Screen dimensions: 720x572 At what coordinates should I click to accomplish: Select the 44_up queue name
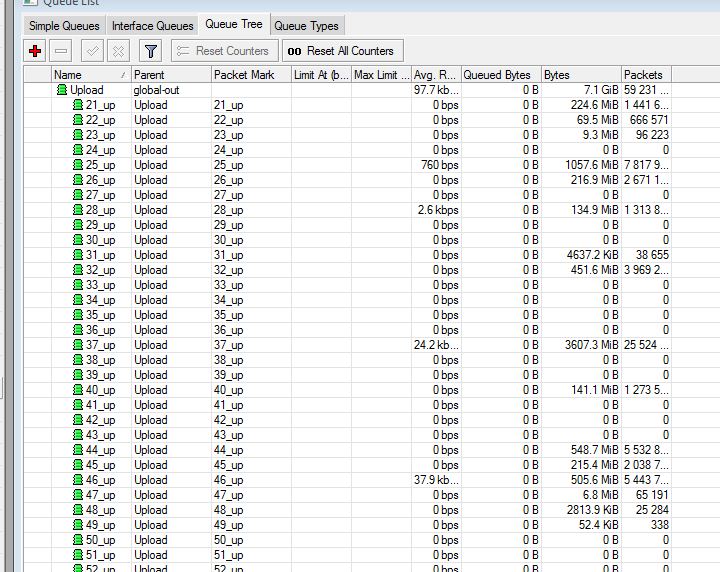100,450
